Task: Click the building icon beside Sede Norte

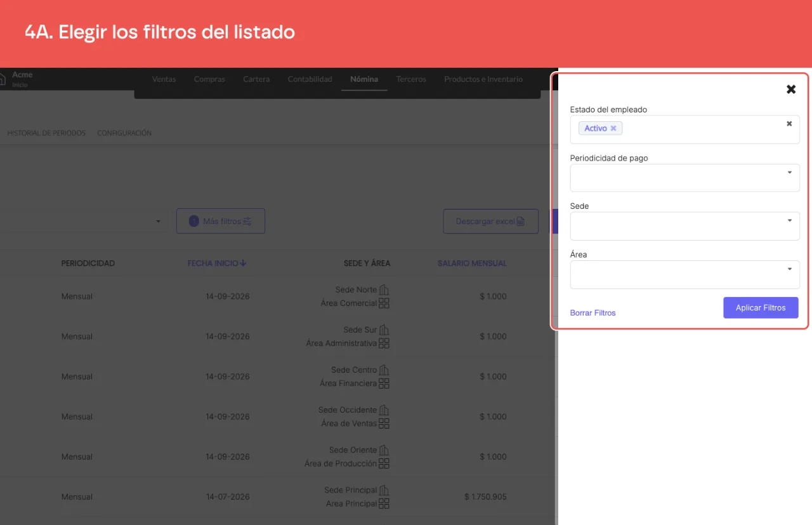Action: coord(384,290)
